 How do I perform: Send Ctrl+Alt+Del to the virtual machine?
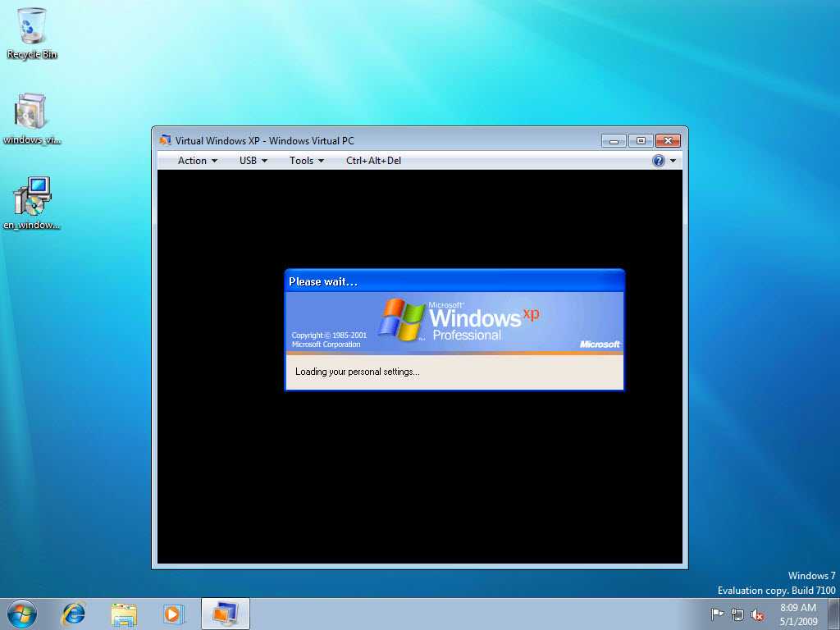[x=373, y=161]
